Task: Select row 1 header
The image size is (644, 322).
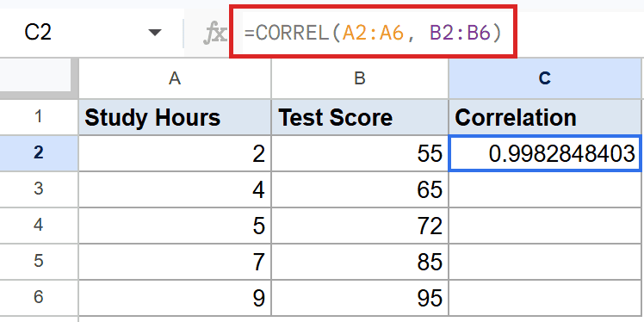Action: coord(39,117)
